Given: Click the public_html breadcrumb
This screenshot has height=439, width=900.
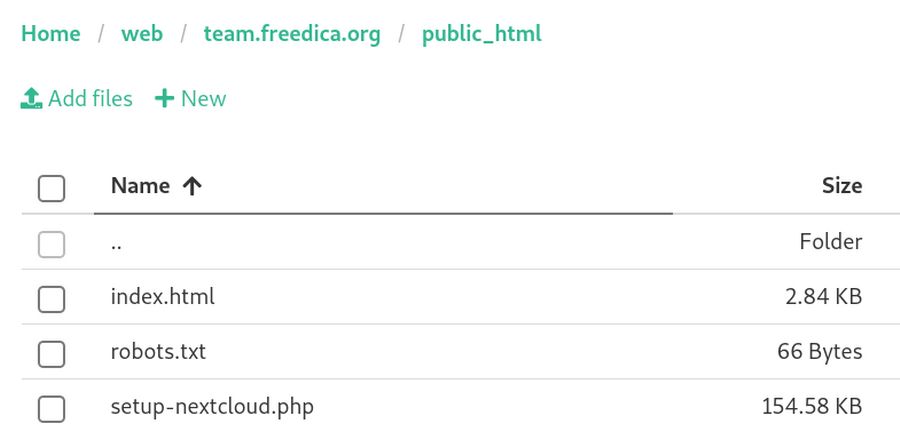Looking at the screenshot, I should coord(481,33).
